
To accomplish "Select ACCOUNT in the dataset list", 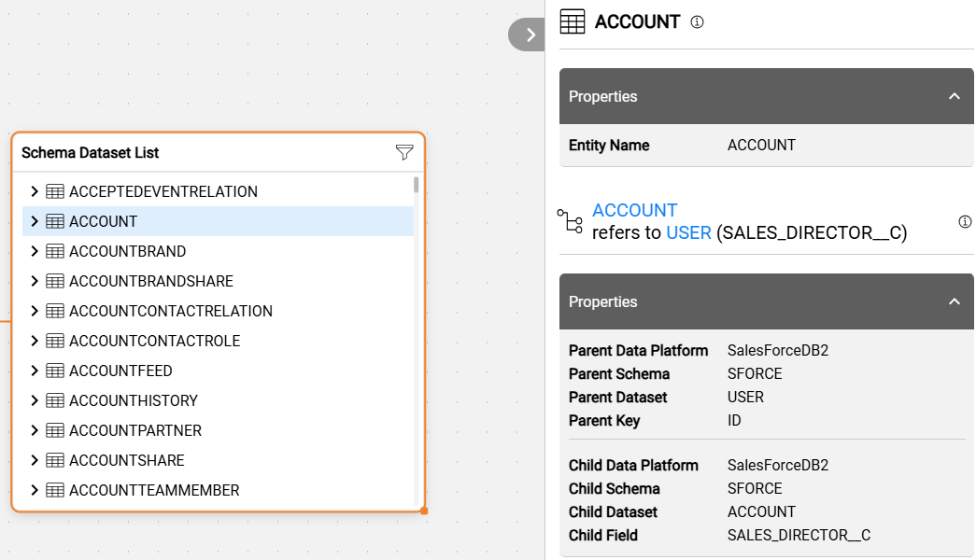I will (x=103, y=221).
